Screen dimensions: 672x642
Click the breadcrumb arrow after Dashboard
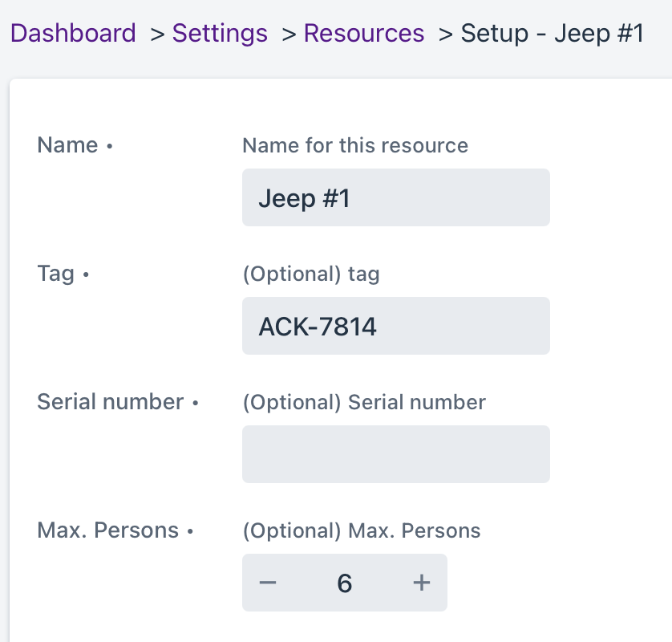(x=157, y=35)
